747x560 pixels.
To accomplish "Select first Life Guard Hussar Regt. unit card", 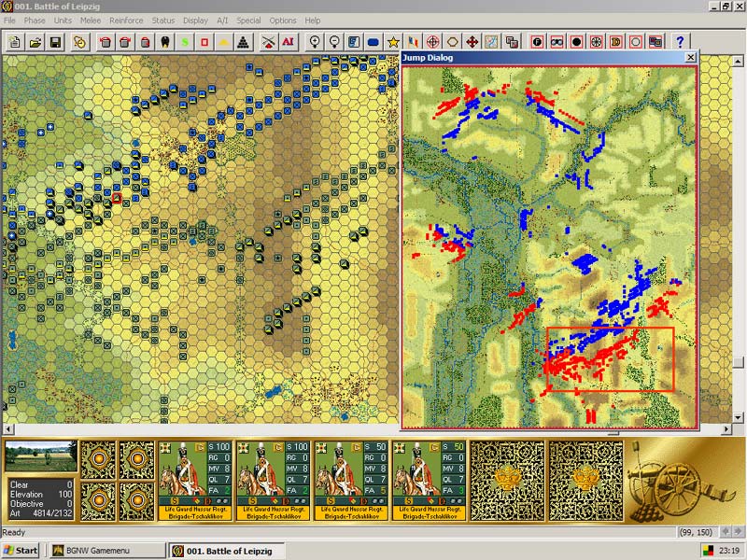I will [195, 481].
